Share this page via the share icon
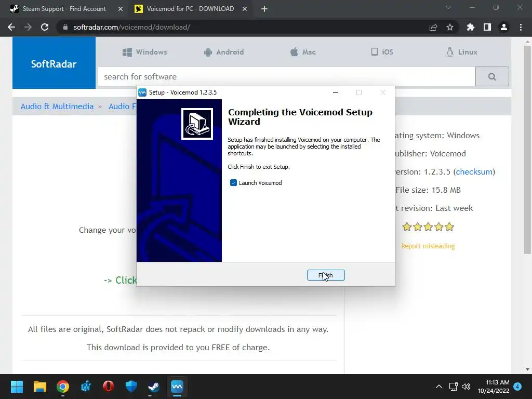This screenshot has height=399, width=532. tap(433, 28)
